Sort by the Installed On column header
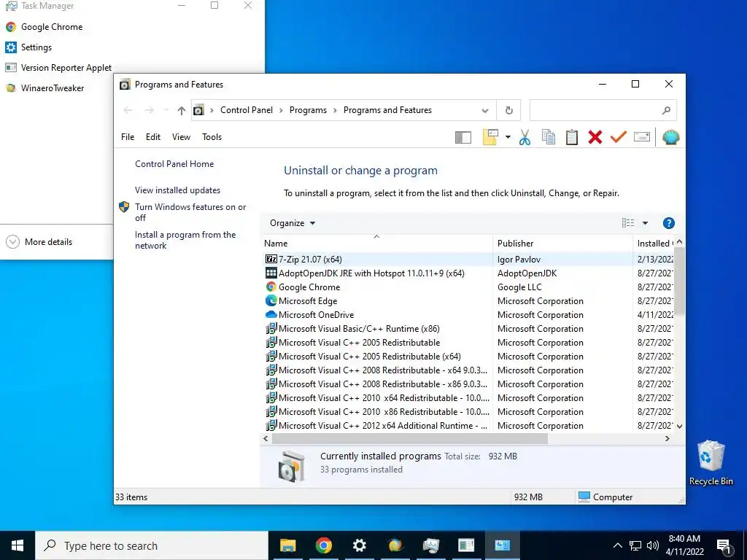Viewport: 747px width, 560px height. [654, 244]
